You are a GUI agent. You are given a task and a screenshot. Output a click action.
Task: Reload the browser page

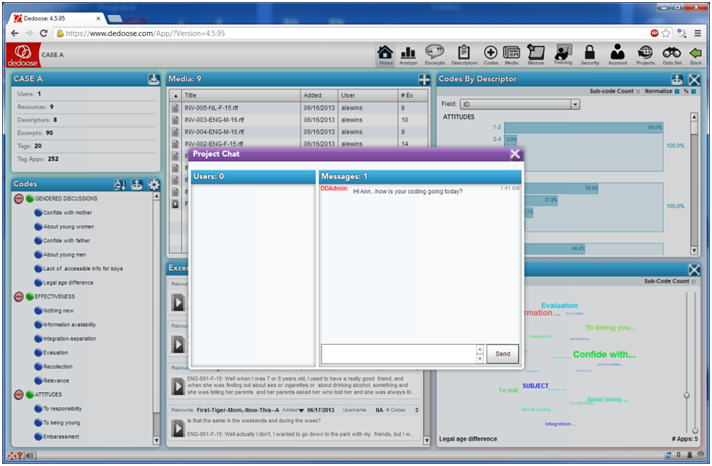coord(44,33)
